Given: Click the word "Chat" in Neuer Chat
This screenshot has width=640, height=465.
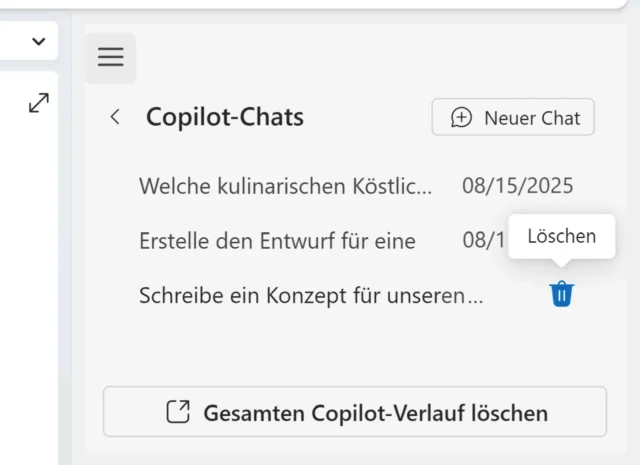Looking at the screenshot, I should (x=560, y=117).
